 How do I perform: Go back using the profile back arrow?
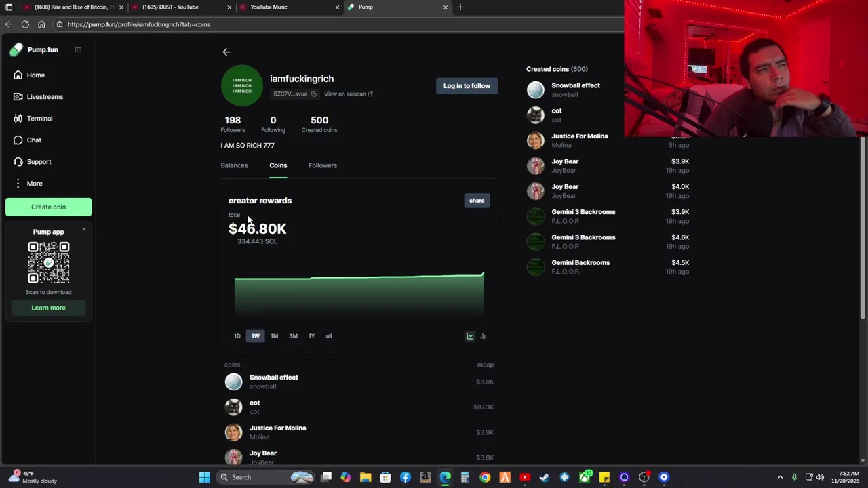226,52
